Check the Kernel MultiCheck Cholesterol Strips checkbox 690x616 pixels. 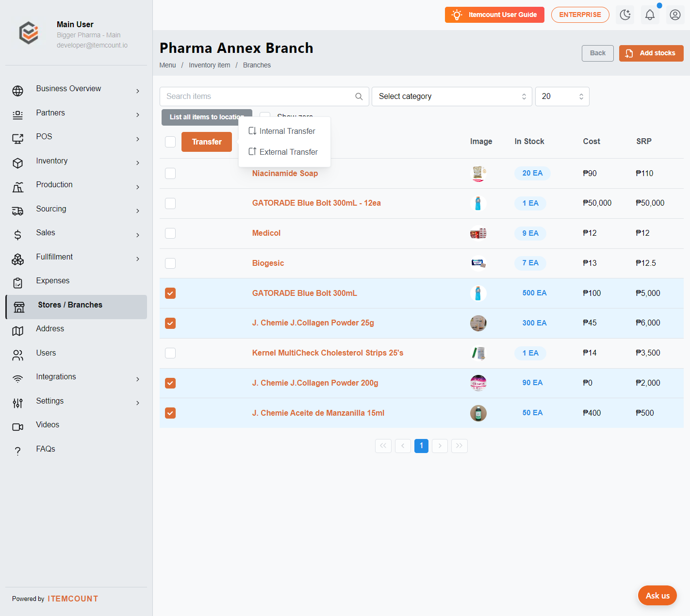[x=170, y=353]
